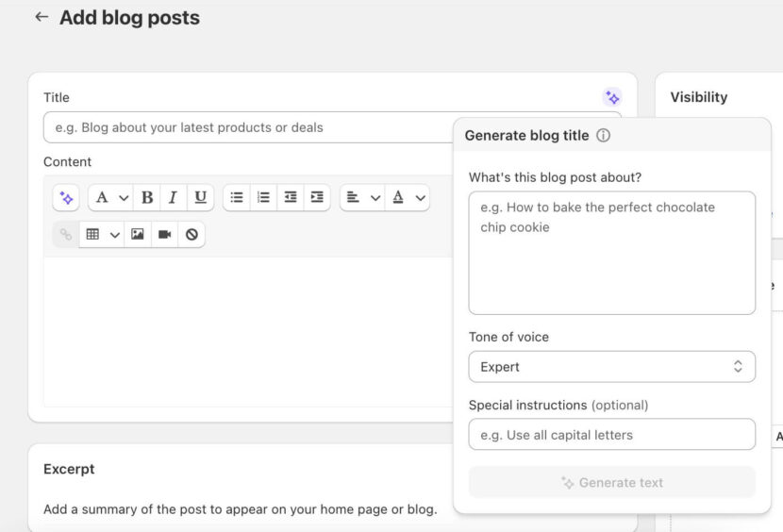Click the Special instructions input field
This screenshot has height=532, width=783.
pos(611,435)
